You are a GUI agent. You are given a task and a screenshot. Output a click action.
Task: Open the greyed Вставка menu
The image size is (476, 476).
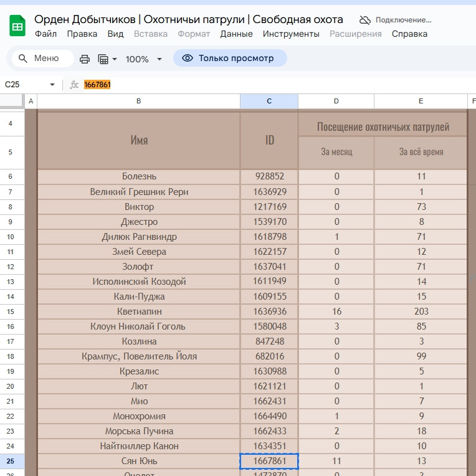point(151,34)
